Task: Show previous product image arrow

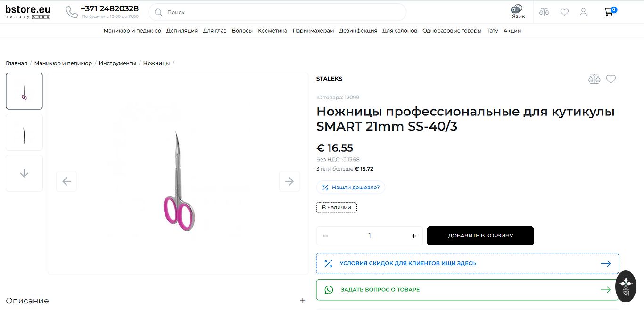Action: pyautogui.click(x=66, y=181)
